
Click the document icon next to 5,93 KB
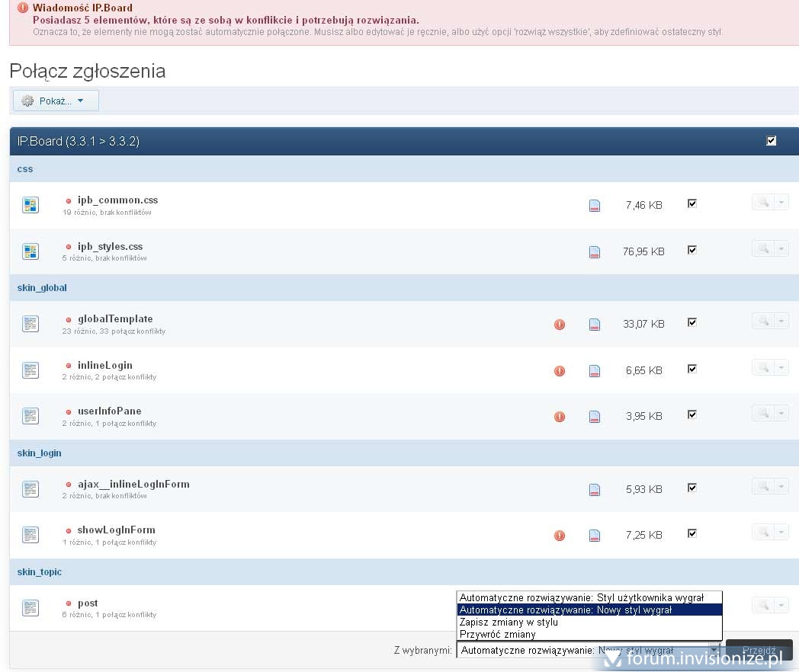[595, 490]
